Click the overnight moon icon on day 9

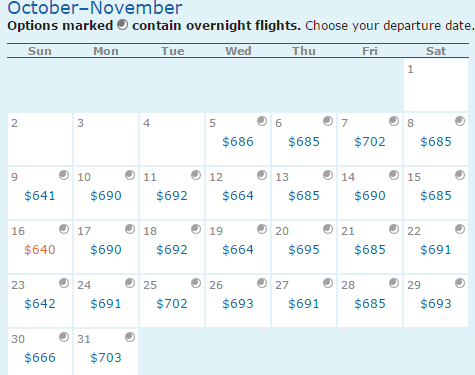click(64, 175)
